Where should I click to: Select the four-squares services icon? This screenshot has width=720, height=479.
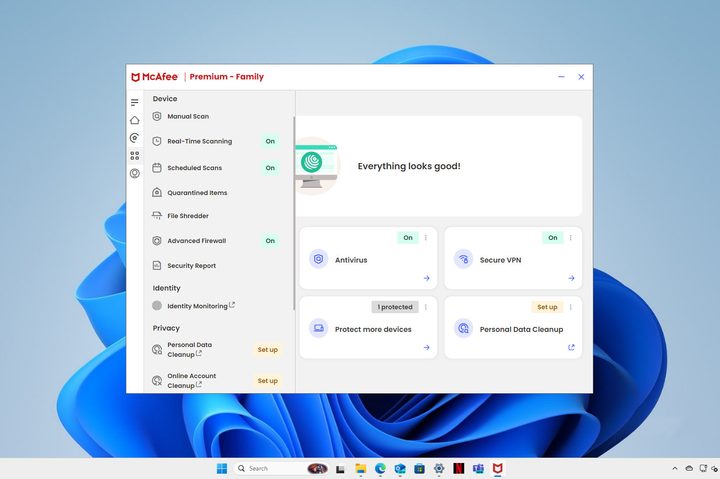click(135, 156)
